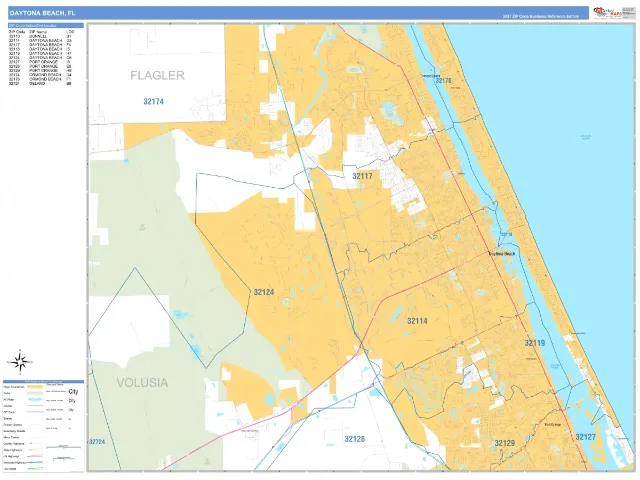Screen dimensions: 640x480
Task: Click the yellow legend color swatch
Action: tap(35, 387)
